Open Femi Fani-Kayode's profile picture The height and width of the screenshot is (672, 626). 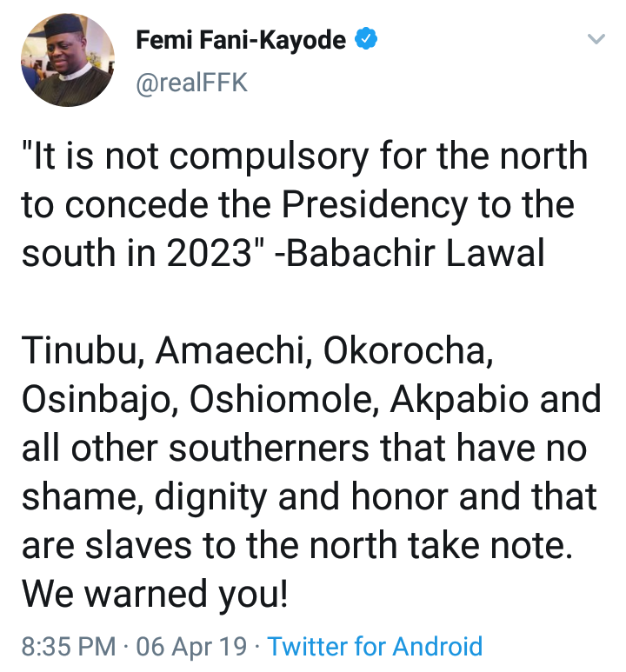pos(66,60)
